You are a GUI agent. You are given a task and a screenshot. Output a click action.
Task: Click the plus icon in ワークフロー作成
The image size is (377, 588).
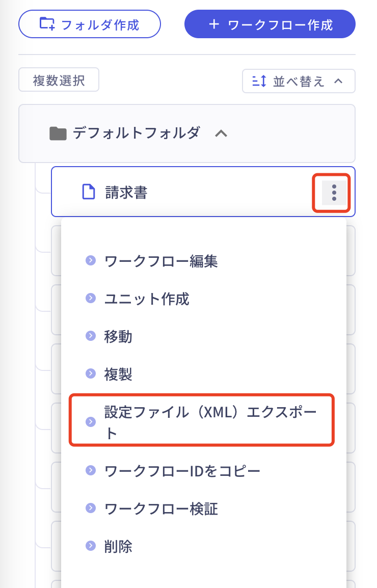(214, 24)
